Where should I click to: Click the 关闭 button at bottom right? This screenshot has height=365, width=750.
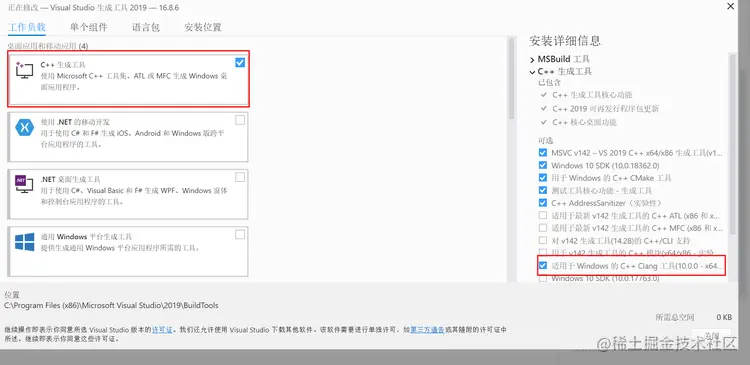pos(712,335)
